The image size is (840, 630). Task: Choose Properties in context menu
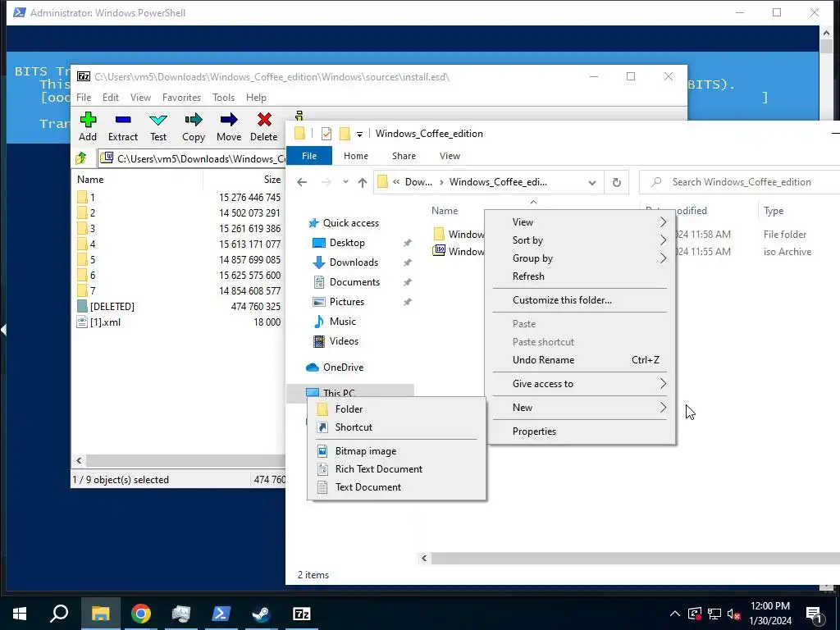(x=580, y=431)
